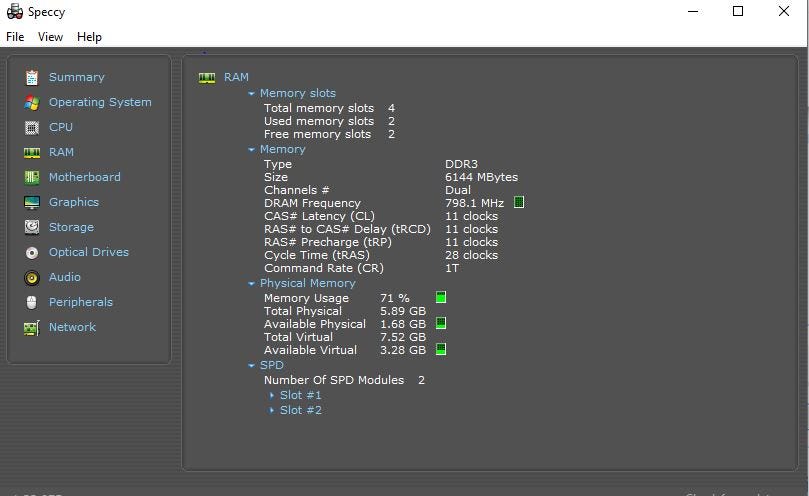The image size is (809, 496).
Task: Click the Graphics monitor icon
Action: [32, 202]
